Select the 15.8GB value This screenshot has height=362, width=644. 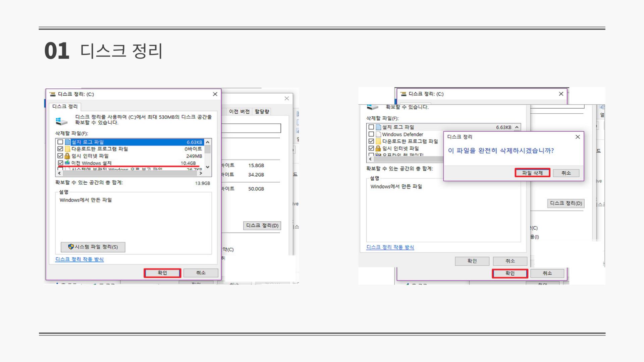click(256, 166)
